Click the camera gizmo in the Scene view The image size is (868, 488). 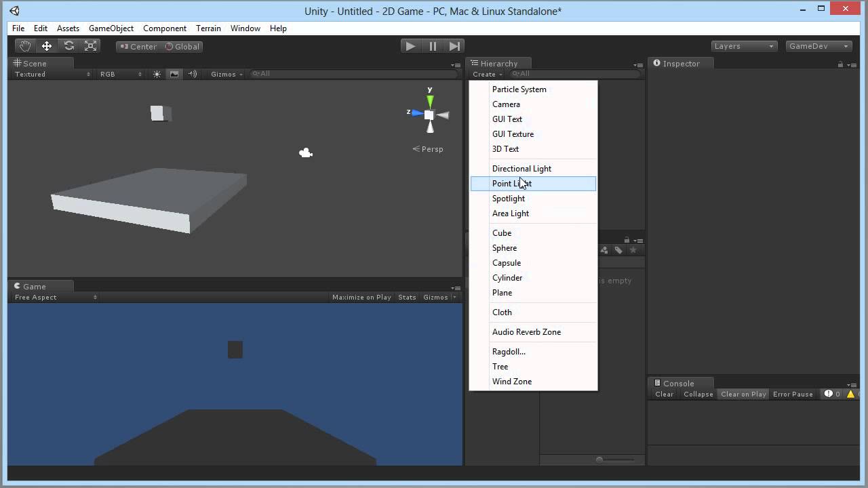306,153
